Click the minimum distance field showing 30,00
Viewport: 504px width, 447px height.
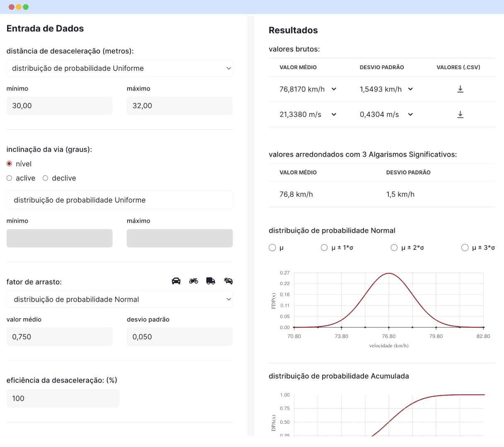tap(59, 106)
